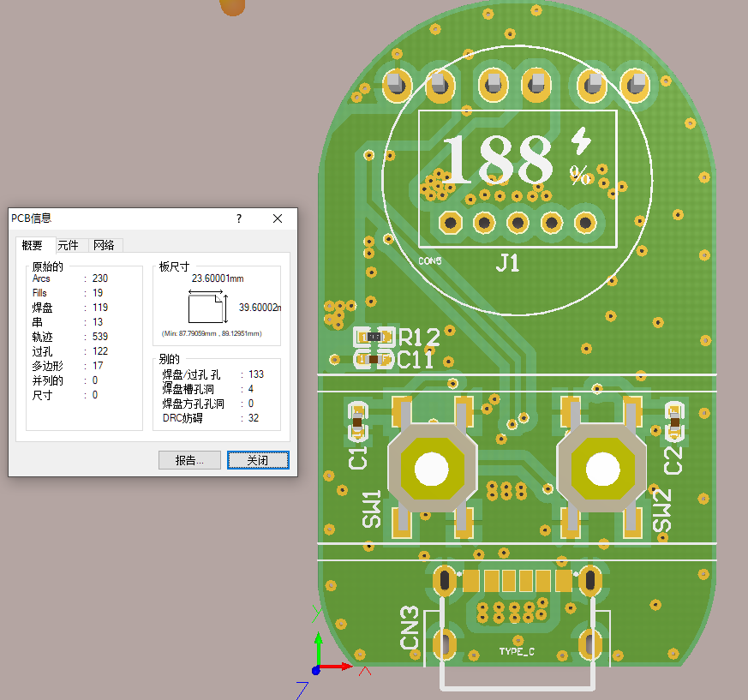Click the Min coordinates text in 板尺寸
The width and height of the screenshot is (748, 700).
tap(212, 333)
